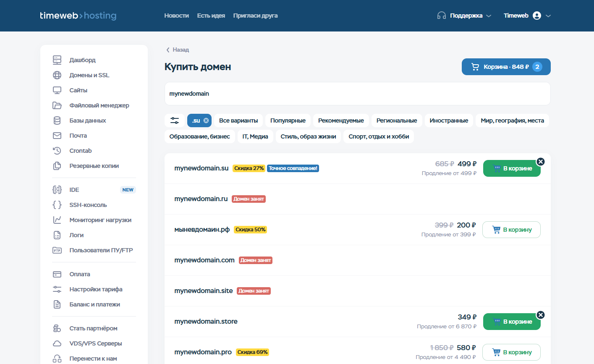
Task: Add мыневдомаин.рф to the cart
Action: 511,230
